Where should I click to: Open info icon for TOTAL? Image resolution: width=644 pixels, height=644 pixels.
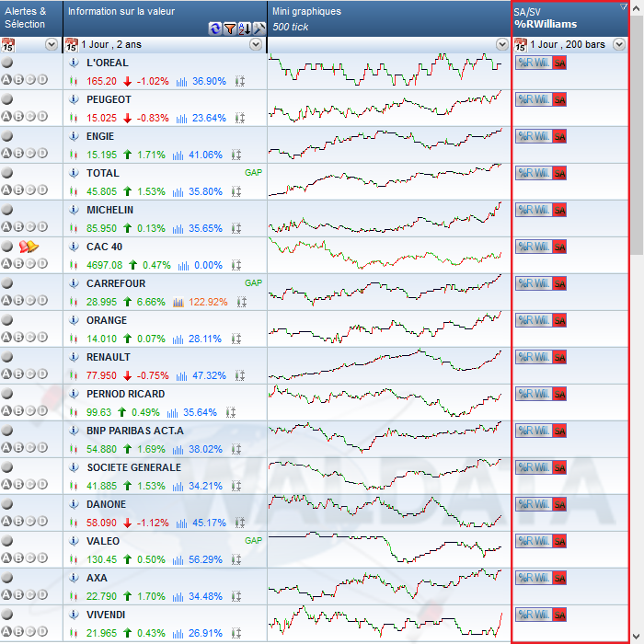tap(74, 173)
